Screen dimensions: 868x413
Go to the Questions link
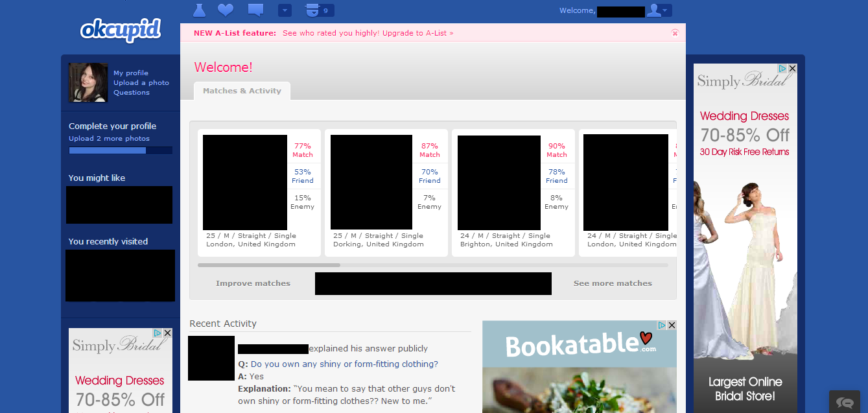(131, 93)
